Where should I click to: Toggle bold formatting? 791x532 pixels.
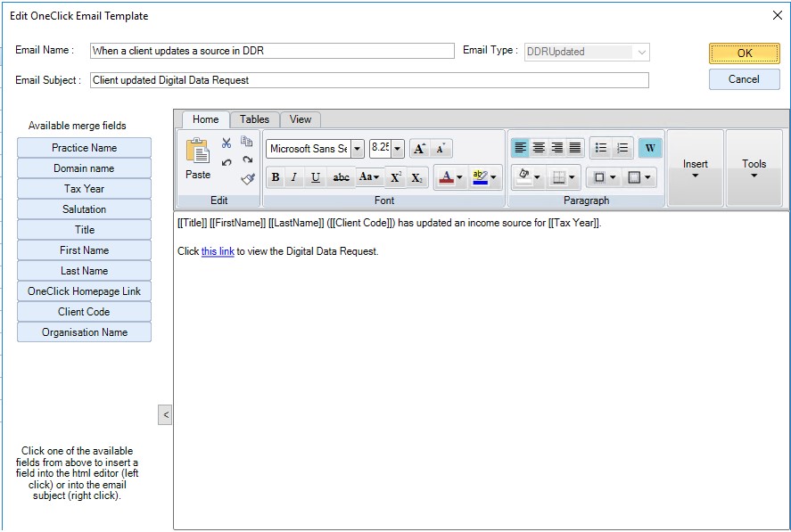(x=276, y=177)
